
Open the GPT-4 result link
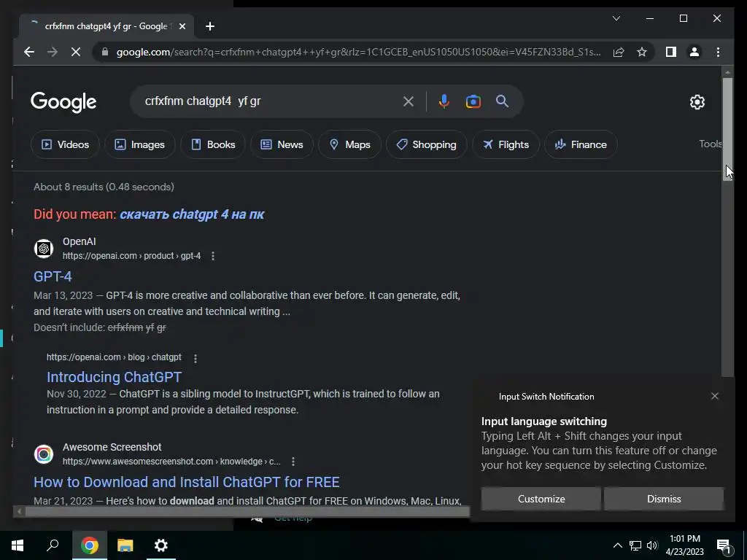point(53,276)
